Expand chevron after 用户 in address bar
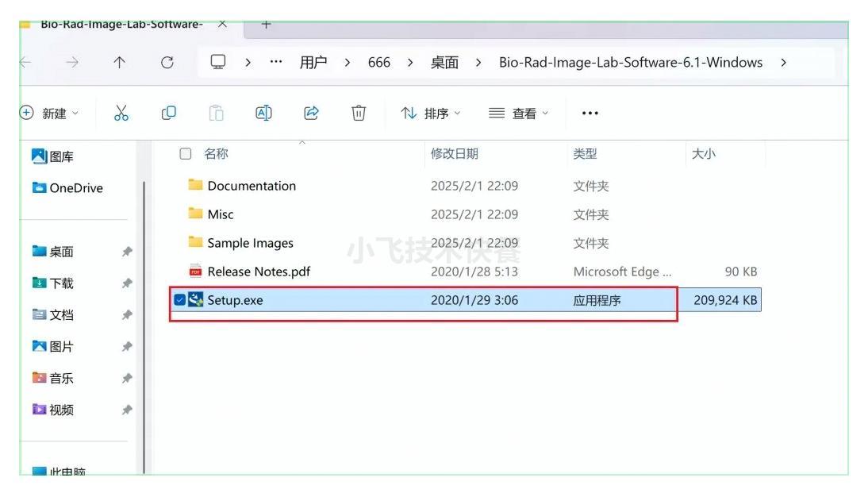The width and height of the screenshot is (868, 497). click(347, 63)
